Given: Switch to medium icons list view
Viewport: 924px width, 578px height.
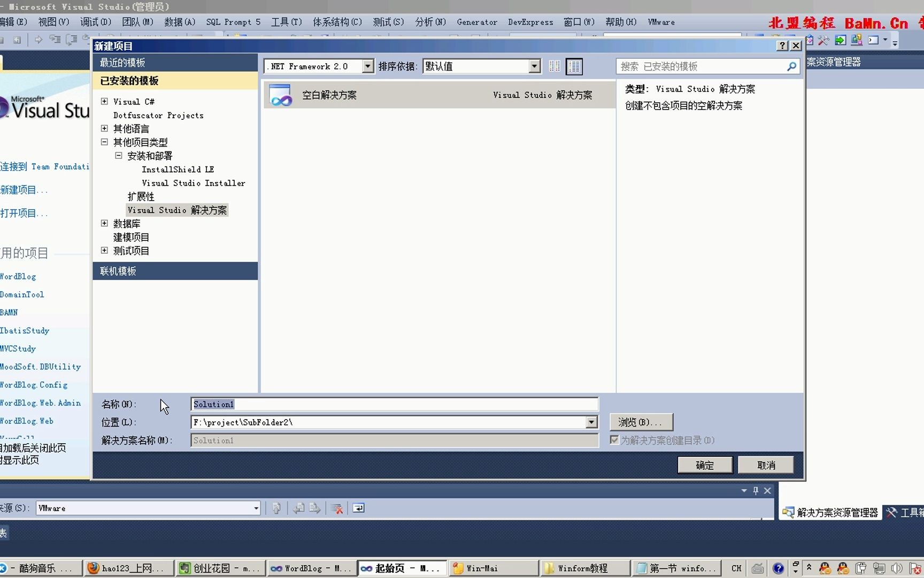Looking at the screenshot, I should coord(574,66).
